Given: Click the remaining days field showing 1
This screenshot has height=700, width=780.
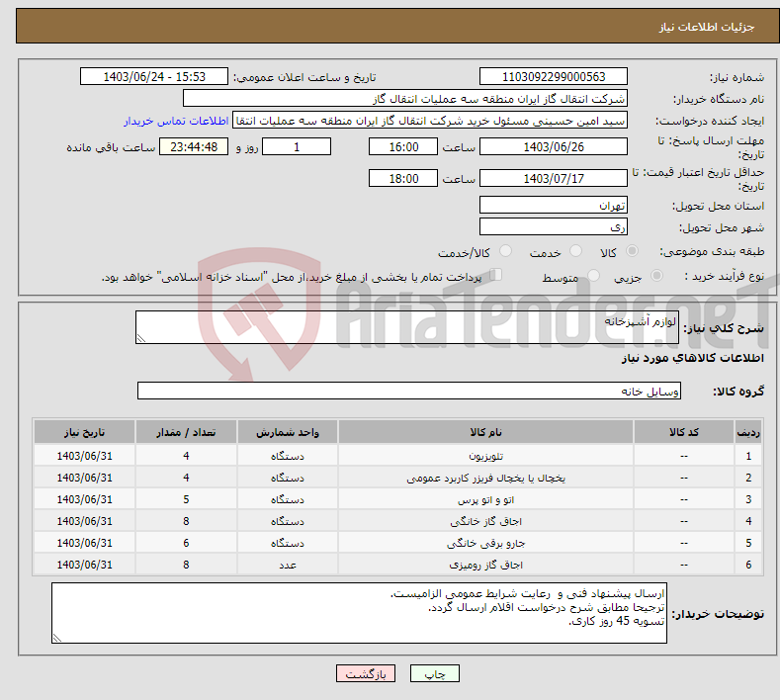Looking at the screenshot, I should tap(297, 146).
